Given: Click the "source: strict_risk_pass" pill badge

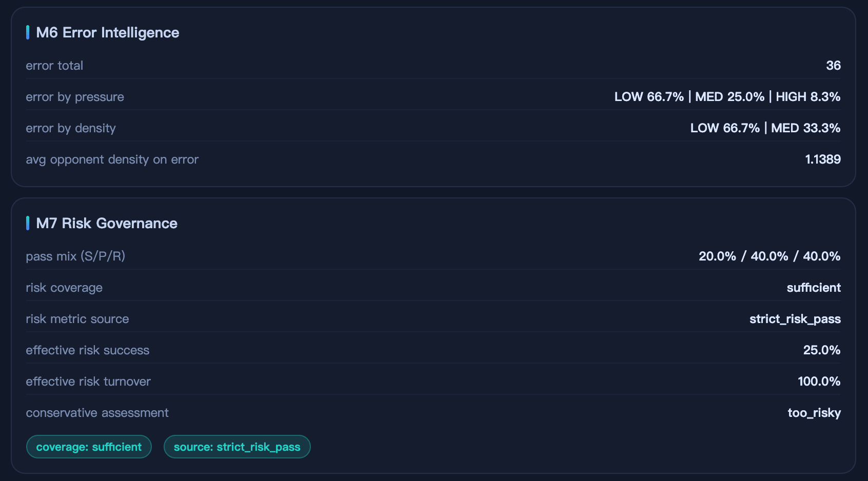Looking at the screenshot, I should [237, 447].
